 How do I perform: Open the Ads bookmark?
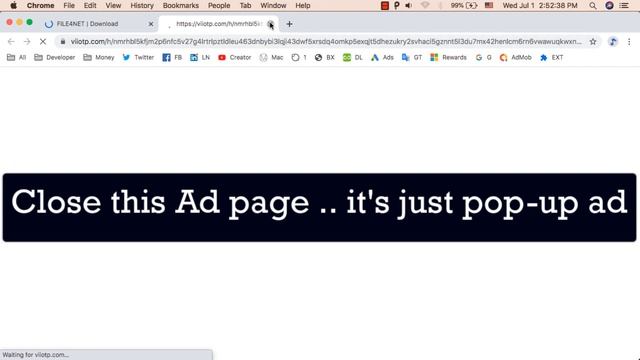point(382,58)
